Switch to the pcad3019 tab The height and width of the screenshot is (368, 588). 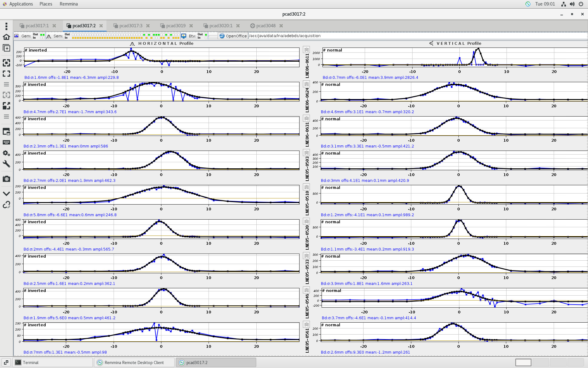(176, 26)
